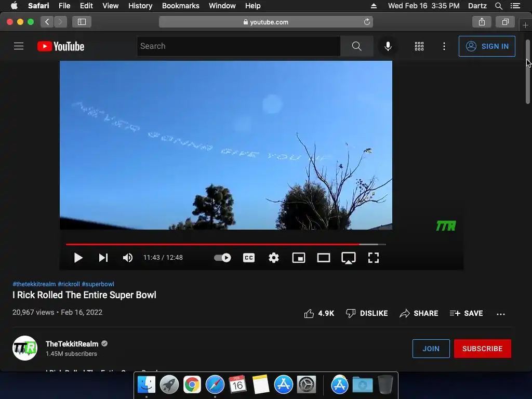This screenshot has height=399, width=532.
Task: Open Finder from the Dock
Action: (146, 384)
